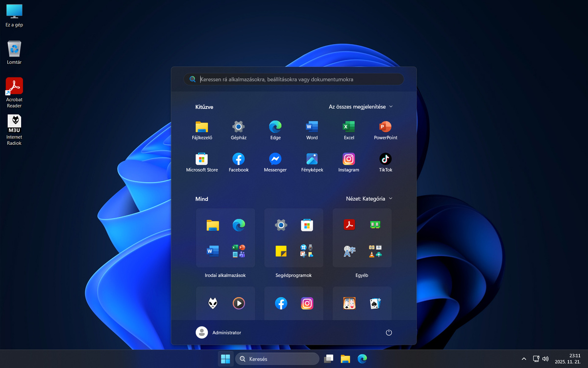Open Word icon in Irodai alkalmazások group
588x368 pixels.
(213, 251)
